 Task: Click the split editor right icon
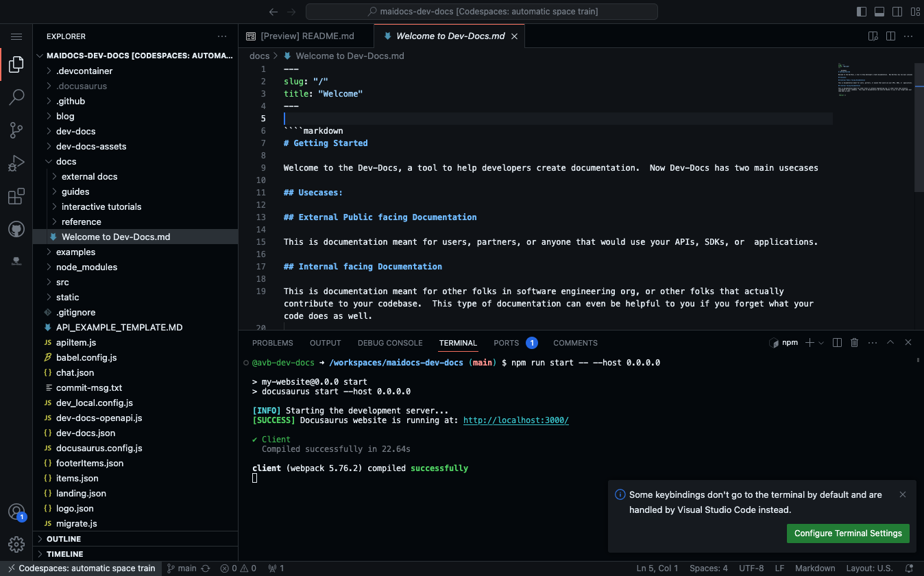(890, 36)
